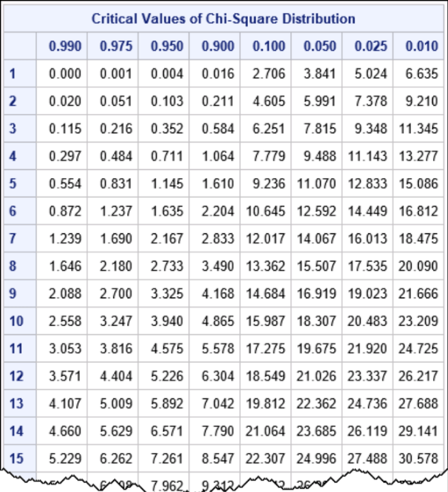Image resolution: width=448 pixels, height=492 pixels.
Task: Select cell value 5.229
Action: coord(66,459)
